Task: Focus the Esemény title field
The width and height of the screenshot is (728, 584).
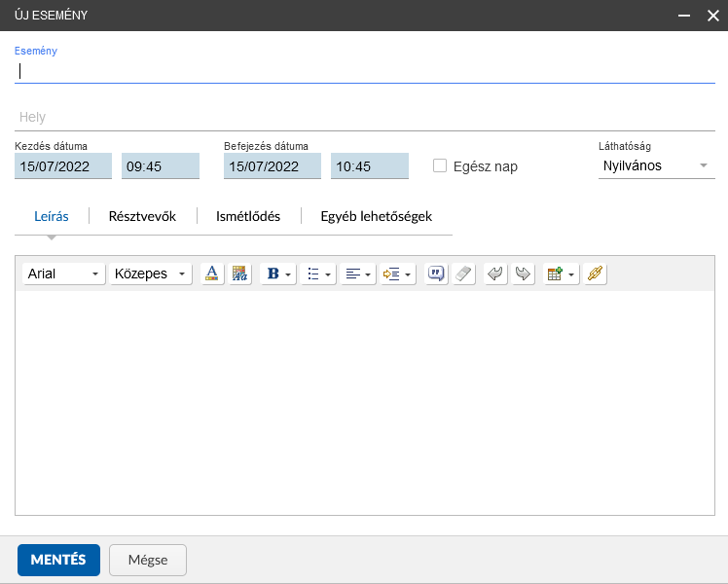Action: click(364, 71)
